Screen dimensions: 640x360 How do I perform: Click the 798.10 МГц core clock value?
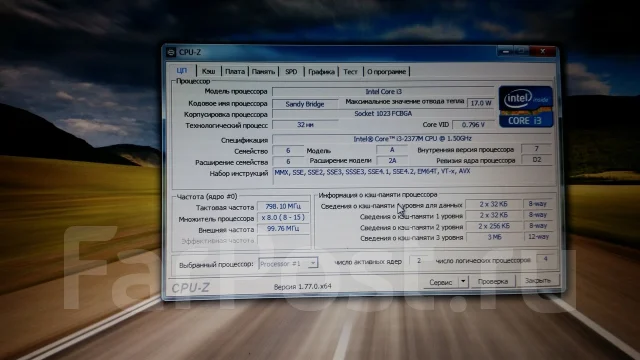(x=283, y=207)
